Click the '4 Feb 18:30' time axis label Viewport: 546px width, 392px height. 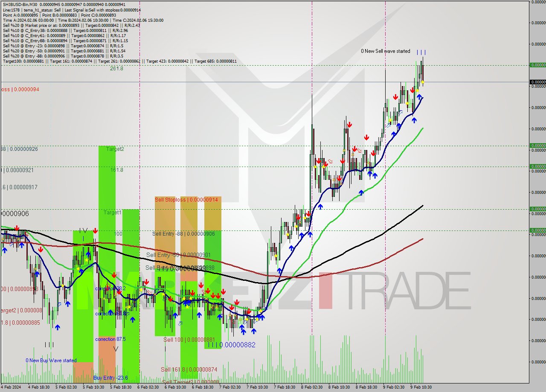click(x=39, y=387)
